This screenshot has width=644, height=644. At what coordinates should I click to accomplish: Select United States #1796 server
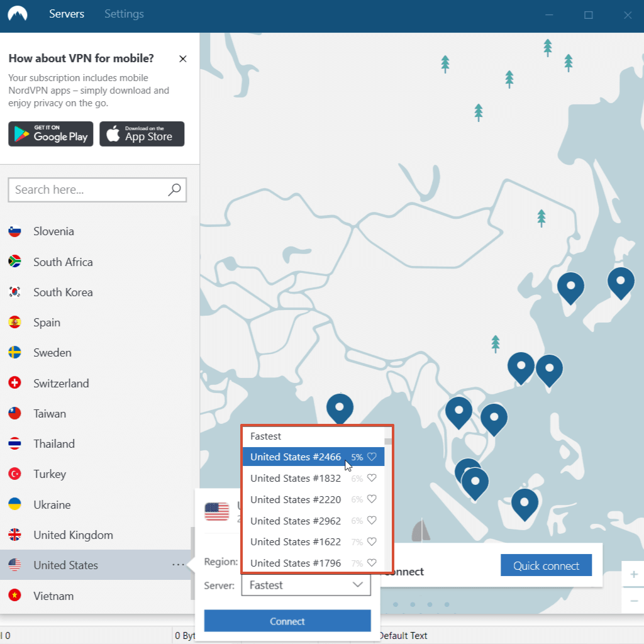click(x=313, y=563)
